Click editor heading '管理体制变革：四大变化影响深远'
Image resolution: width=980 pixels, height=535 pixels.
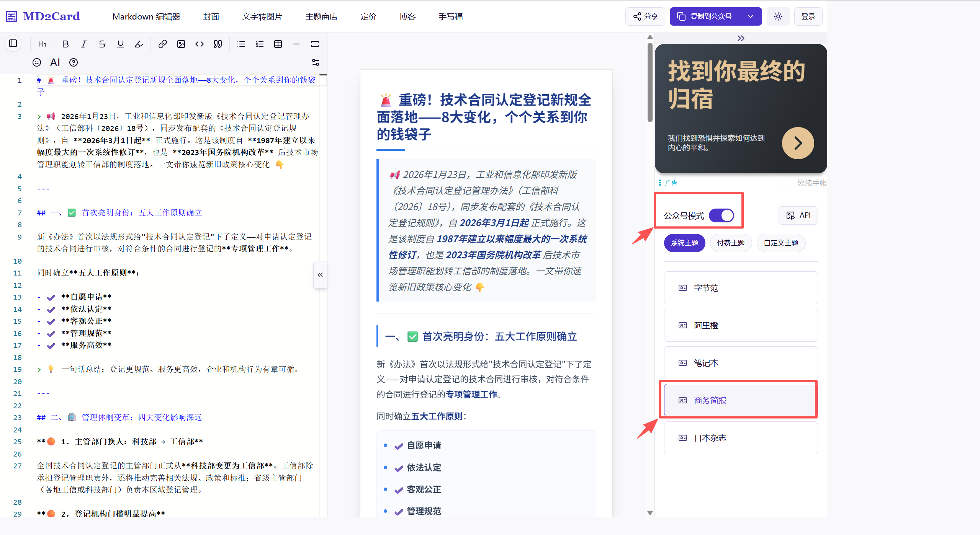(142, 418)
